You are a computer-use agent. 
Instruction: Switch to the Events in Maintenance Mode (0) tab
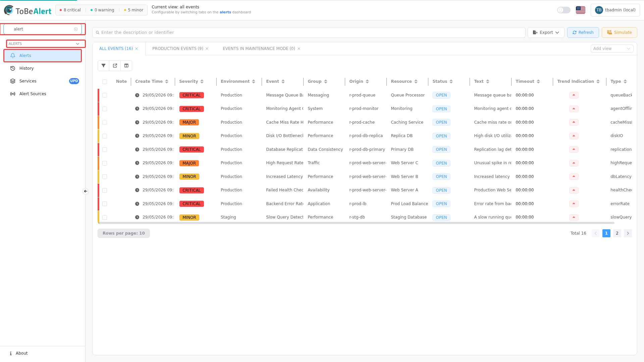[x=259, y=49]
